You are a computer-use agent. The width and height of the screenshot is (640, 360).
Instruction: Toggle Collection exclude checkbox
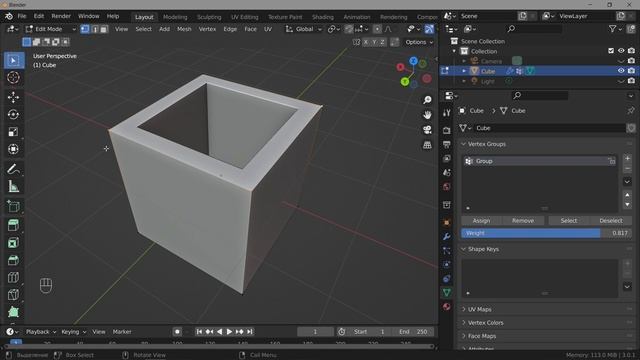click(611, 51)
